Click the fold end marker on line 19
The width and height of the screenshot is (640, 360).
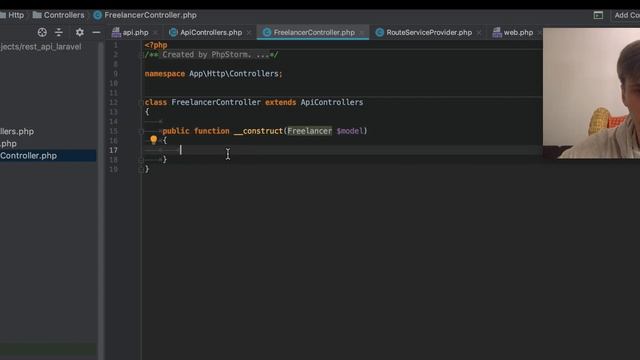(141, 169)
